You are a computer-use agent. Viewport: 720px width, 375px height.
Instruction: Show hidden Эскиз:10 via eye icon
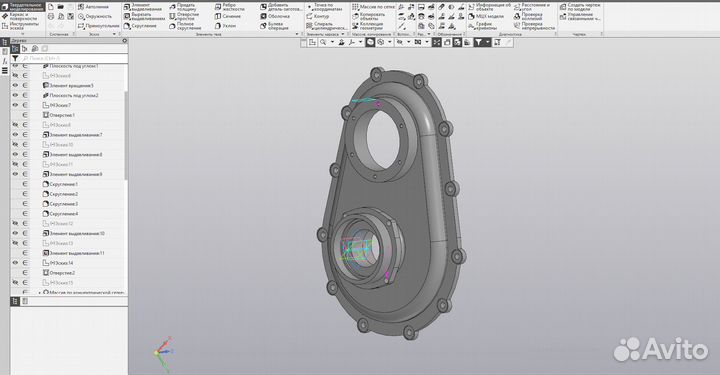coord(15,145)
